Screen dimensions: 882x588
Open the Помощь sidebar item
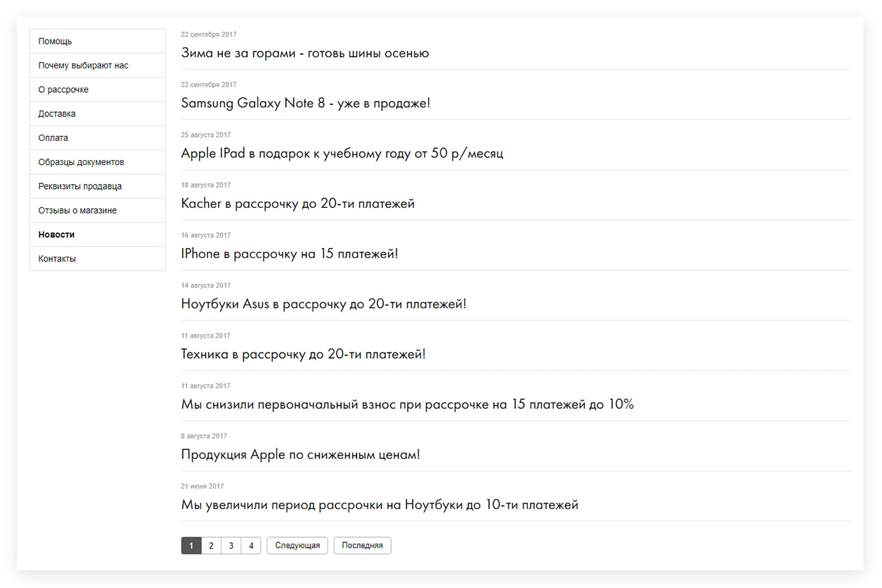97,41
